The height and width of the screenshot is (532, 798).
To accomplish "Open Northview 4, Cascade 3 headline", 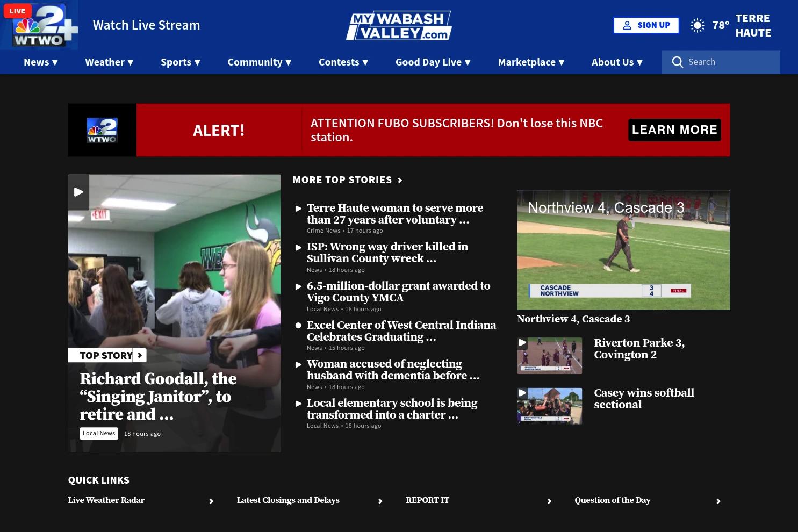I will click(573, 319).
